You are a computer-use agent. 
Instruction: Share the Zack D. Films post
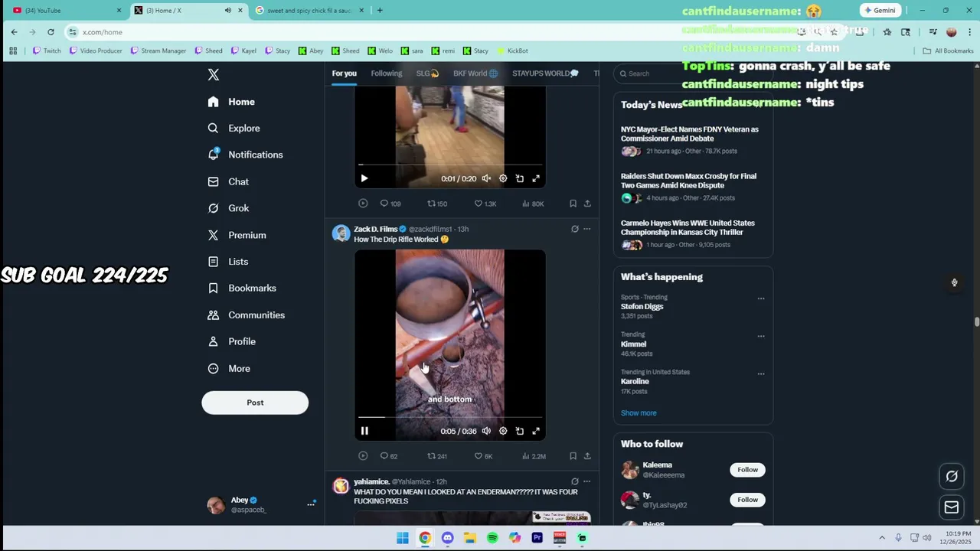coord(587,456)
